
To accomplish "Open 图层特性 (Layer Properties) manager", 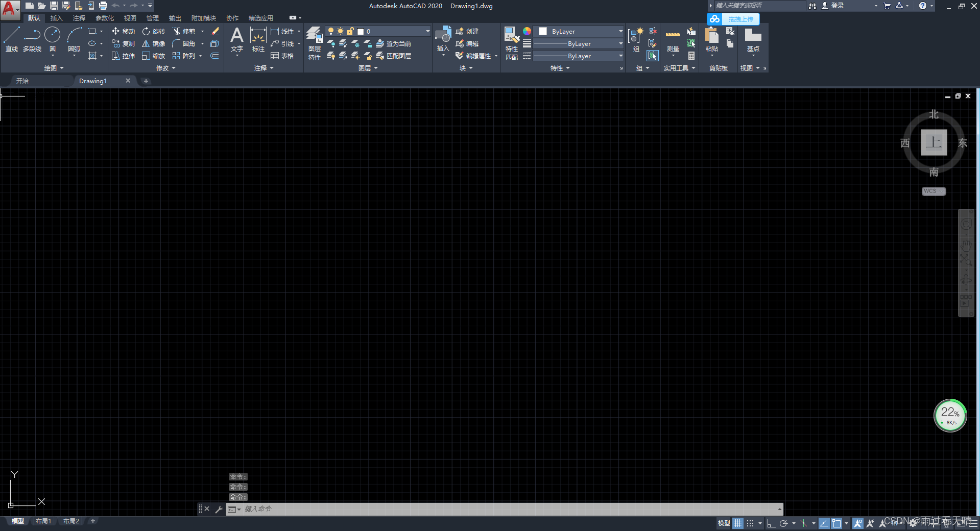I will (315, 43).
